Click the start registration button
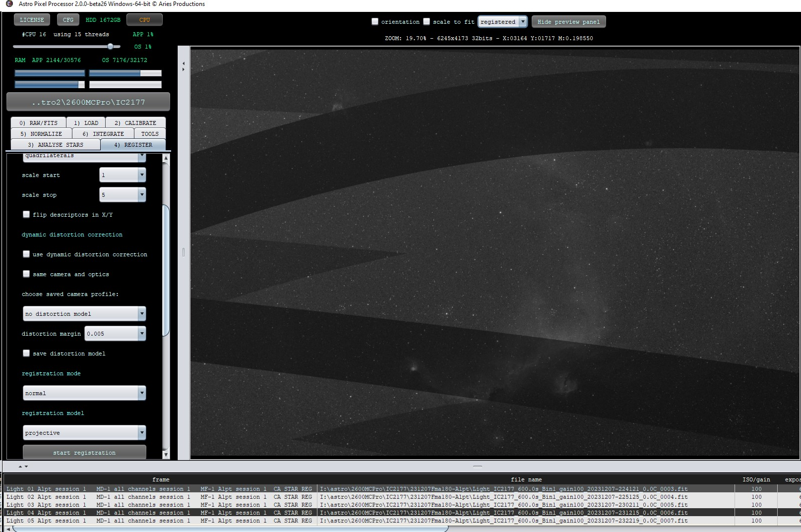The image size is (801, 532). pos(84,453)
